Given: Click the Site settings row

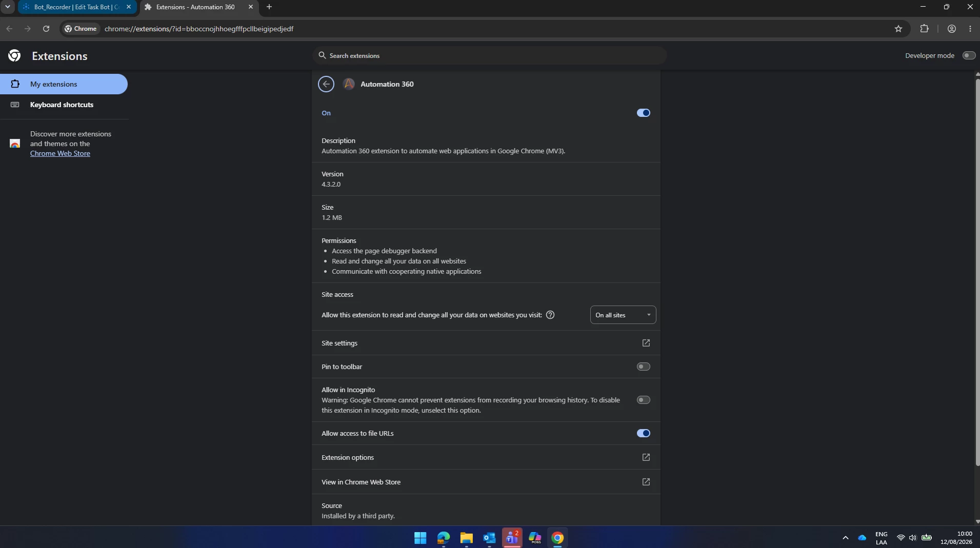Looking at the screenshot, I should click(x=486, y=343).
